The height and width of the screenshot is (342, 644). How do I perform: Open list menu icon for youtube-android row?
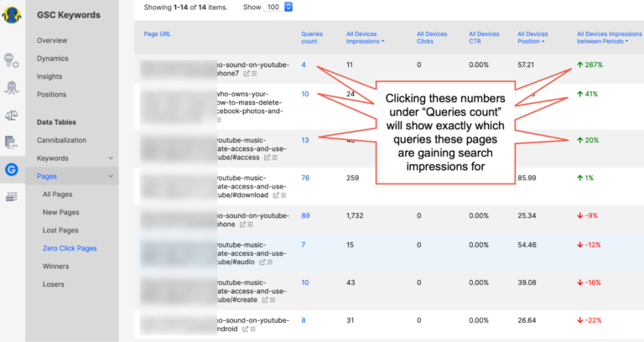pyautogui.click(x=252, y=329)
